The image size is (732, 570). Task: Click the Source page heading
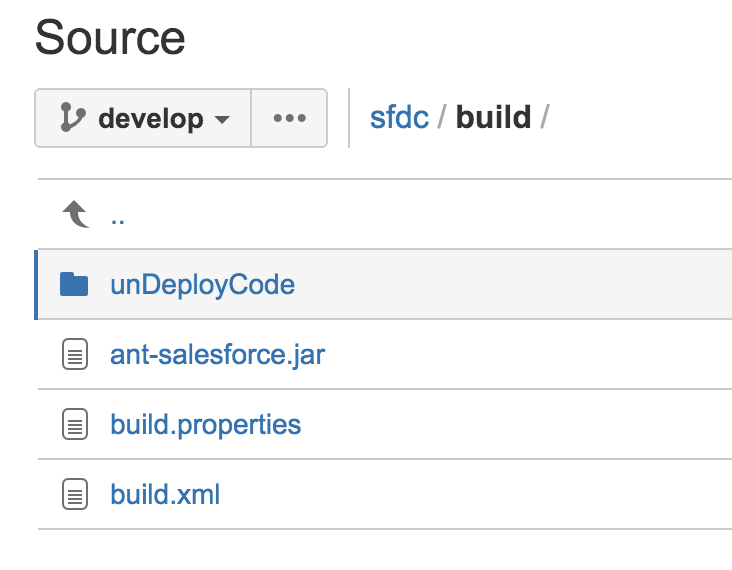click(110, 38)
